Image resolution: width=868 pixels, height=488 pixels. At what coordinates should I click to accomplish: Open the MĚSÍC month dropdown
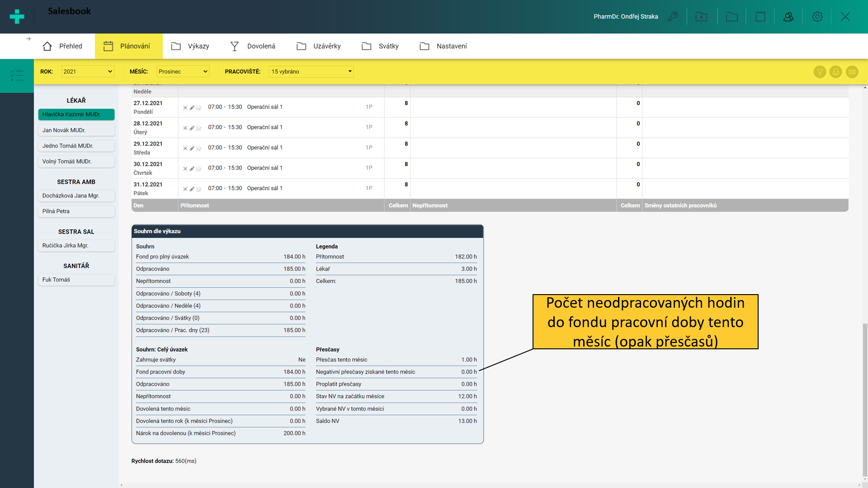coord(183,71)
